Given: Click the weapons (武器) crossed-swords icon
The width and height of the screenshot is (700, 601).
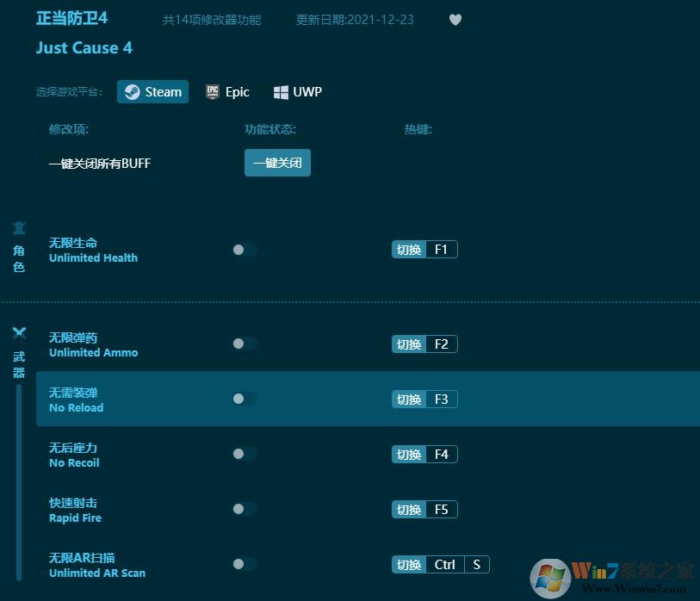Looking at the screenshot, I should pos(19,333).
